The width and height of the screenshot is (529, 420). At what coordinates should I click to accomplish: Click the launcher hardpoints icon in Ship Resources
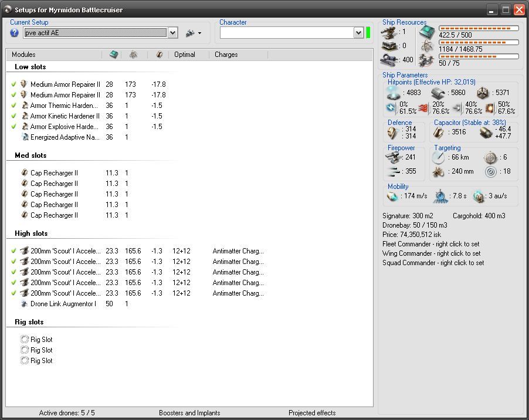pos(389,46)
